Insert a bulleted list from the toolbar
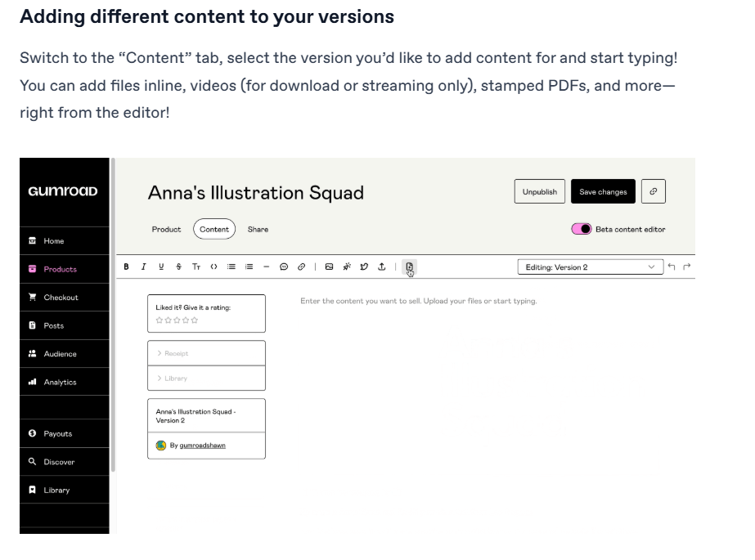755x560 pixels. pos(231,267)
